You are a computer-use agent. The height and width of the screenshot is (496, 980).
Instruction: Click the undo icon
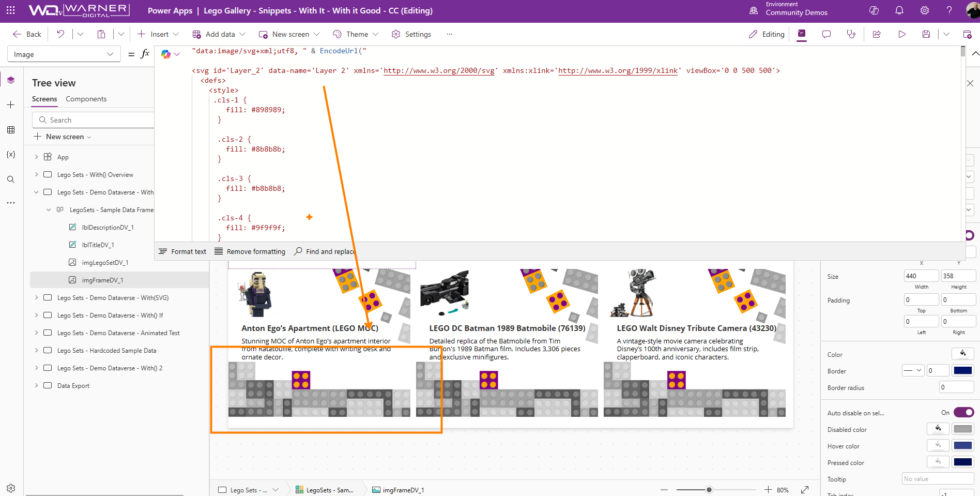tap(60, 34)
